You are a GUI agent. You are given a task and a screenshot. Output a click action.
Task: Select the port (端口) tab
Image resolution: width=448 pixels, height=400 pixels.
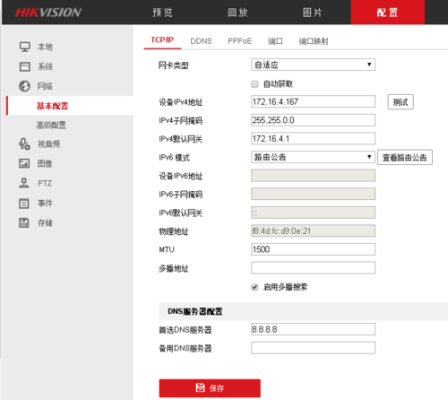(275, 41)
